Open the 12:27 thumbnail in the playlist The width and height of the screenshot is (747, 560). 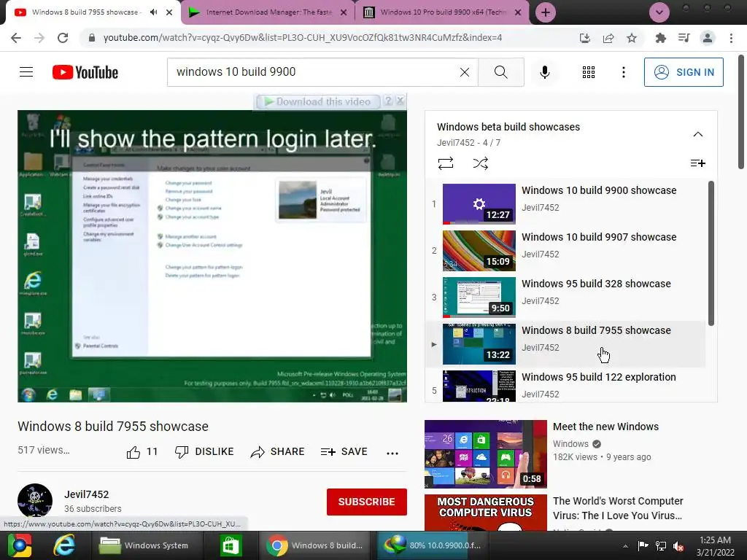point(479,204)
